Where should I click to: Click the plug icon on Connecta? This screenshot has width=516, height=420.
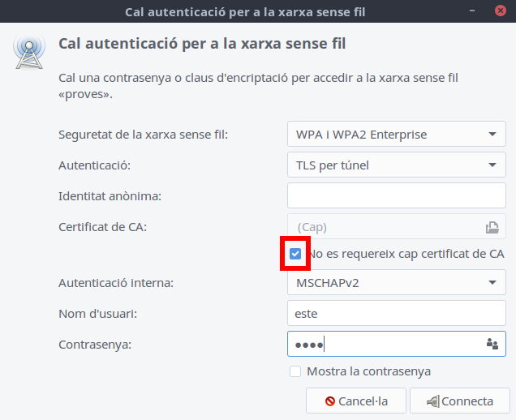coord(432,401)
